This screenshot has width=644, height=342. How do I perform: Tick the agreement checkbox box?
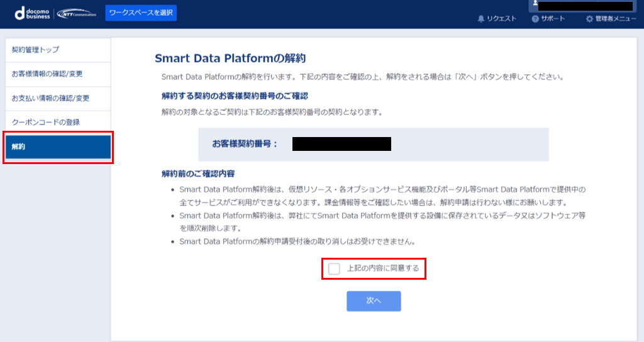pos(334,268)
